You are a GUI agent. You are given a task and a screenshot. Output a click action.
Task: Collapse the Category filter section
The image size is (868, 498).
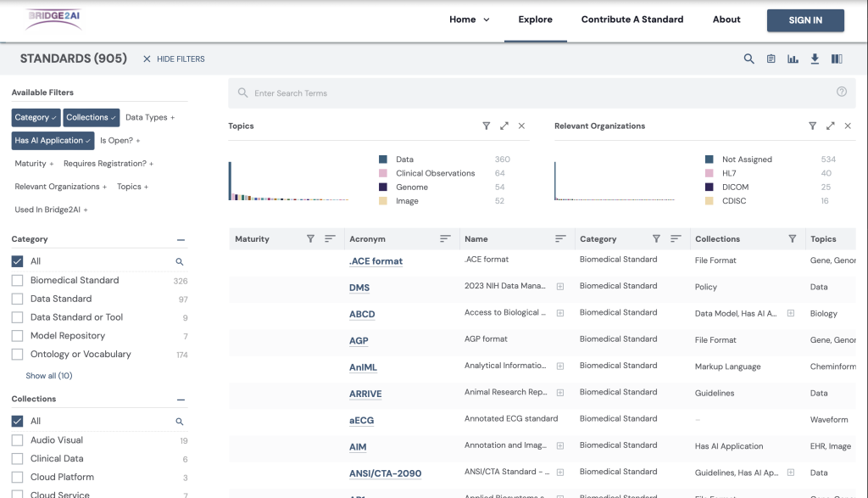tap(181, 240)
